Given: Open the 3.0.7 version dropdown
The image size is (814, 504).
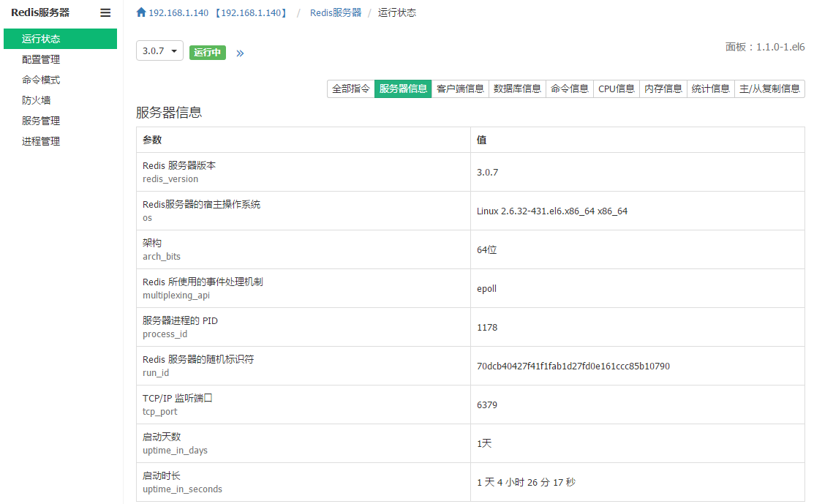Looking at the screenshot, I should 159,51.
